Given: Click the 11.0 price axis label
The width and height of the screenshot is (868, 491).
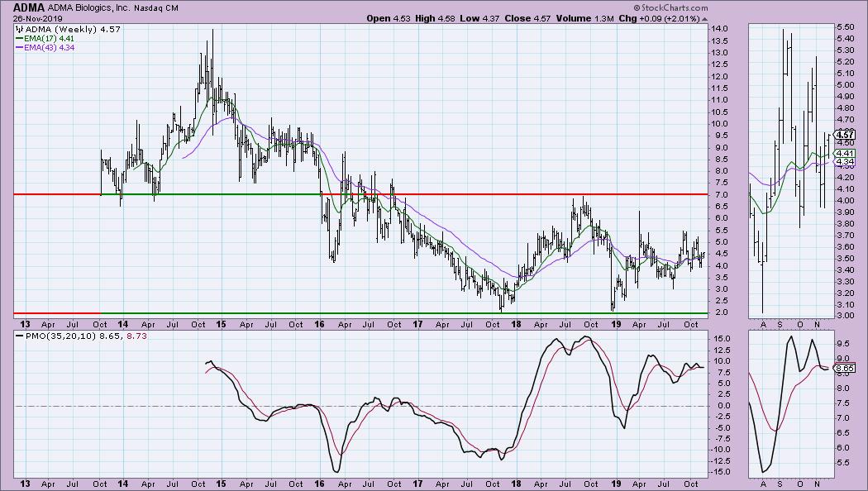Looking at the screenshot, I should [x=720, y=100].
